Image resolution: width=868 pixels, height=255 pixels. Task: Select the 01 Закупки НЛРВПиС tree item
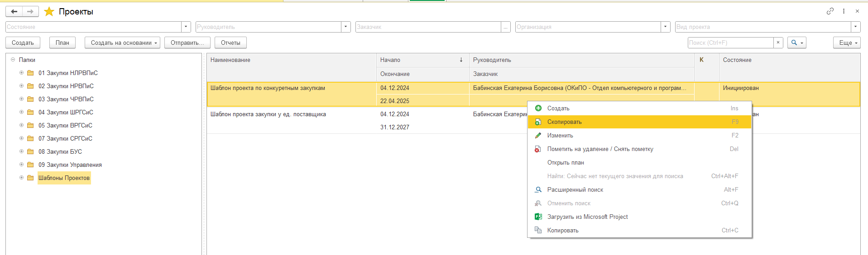pyautogui.click(x=68, y=73)
